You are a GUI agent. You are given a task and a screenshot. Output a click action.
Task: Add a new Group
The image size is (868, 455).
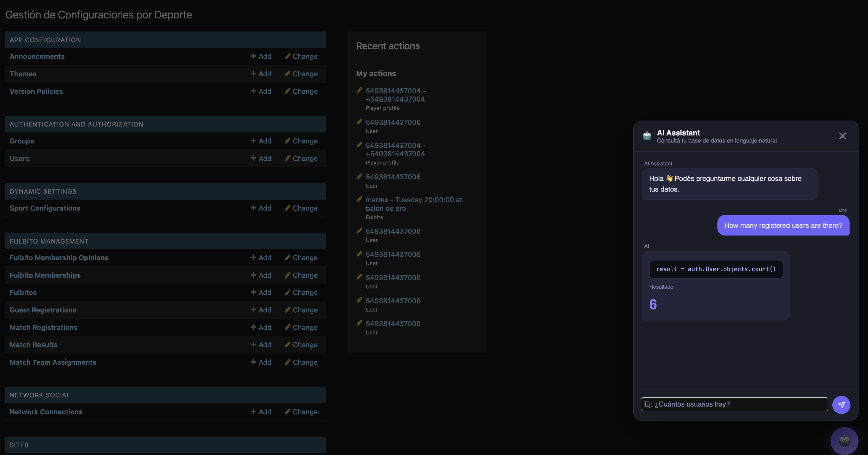(261, 141)
